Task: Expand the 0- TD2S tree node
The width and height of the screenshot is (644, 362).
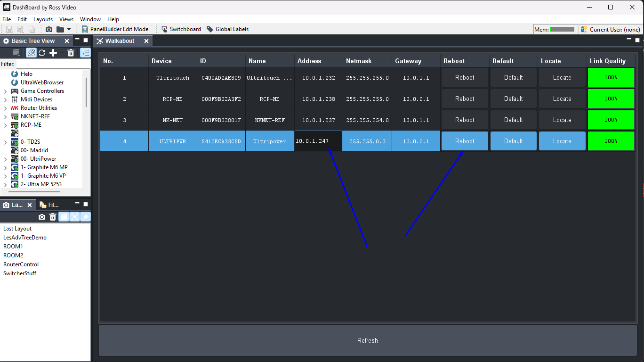Action: click(x=5, y=142)
